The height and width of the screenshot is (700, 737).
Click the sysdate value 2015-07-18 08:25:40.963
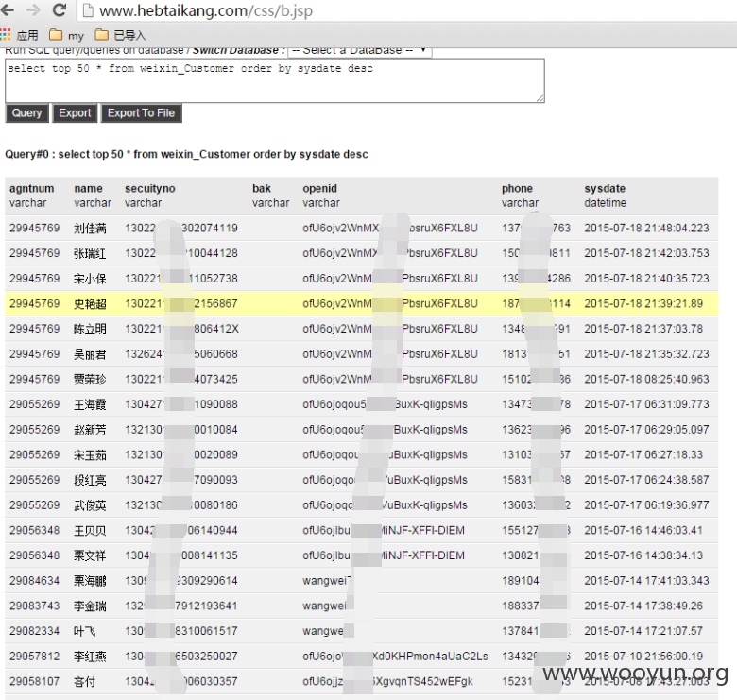(x=646, y=379)
